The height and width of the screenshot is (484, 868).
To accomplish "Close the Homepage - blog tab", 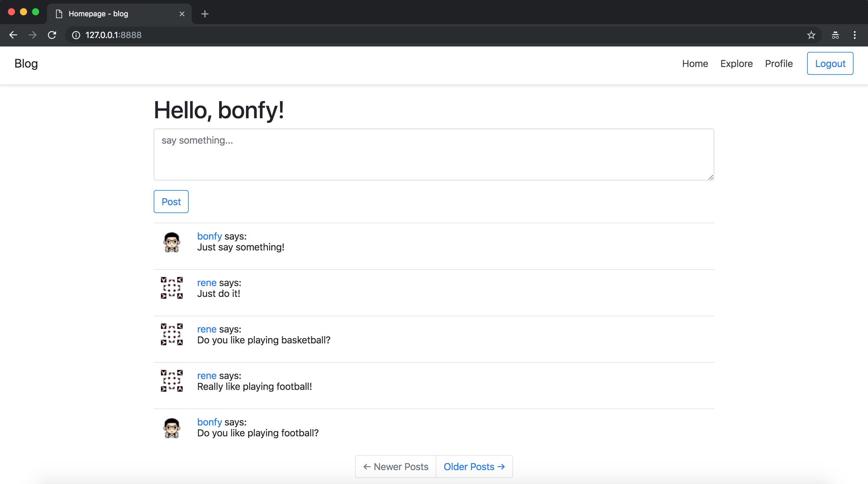I will [182, 14].
